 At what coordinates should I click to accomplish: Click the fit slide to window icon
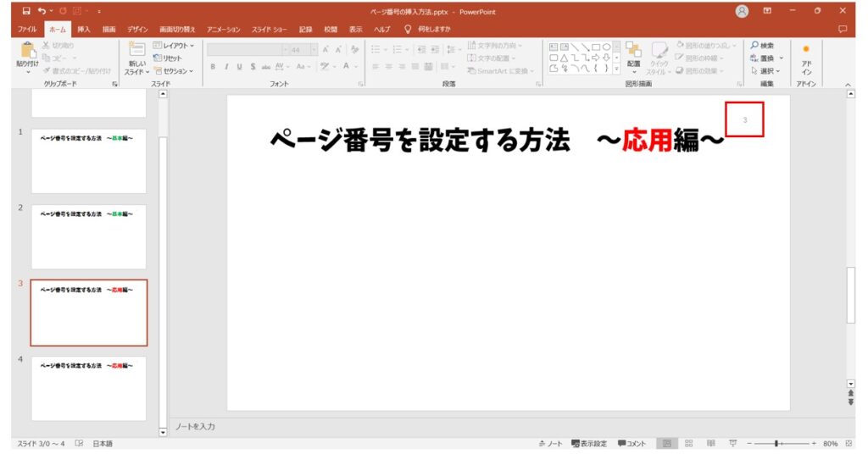coord(849,444)
